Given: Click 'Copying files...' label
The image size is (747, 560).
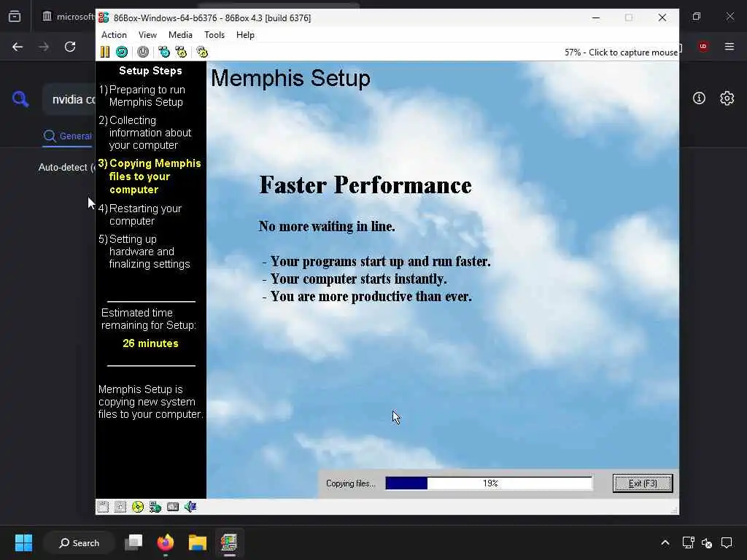Looking at the screenshot, I should (351, 483).
